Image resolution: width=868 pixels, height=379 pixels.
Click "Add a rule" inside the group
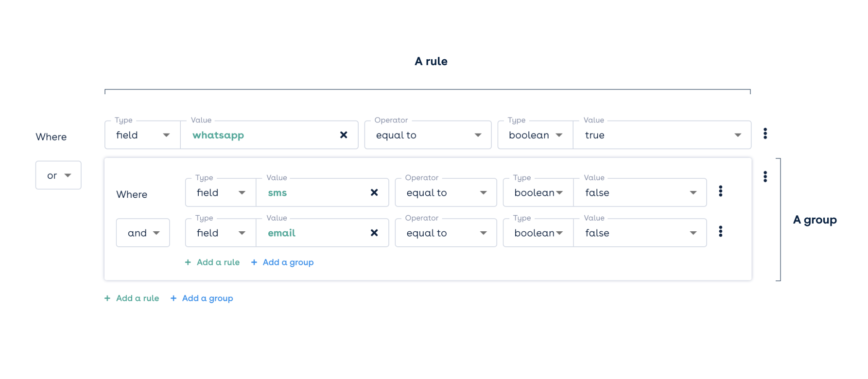[218, 262]
